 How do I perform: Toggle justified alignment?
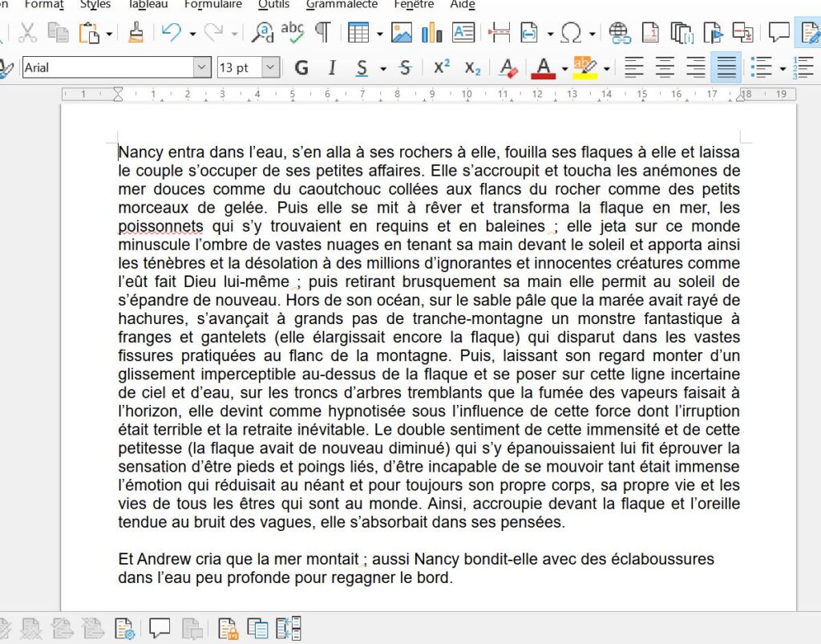[x=726, y=67]
